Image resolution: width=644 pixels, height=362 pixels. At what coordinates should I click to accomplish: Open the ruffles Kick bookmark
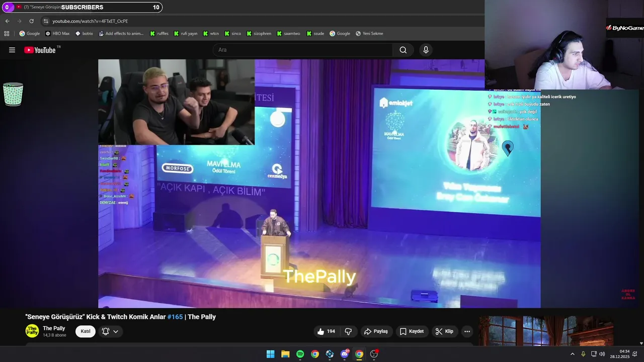point(159,34)
